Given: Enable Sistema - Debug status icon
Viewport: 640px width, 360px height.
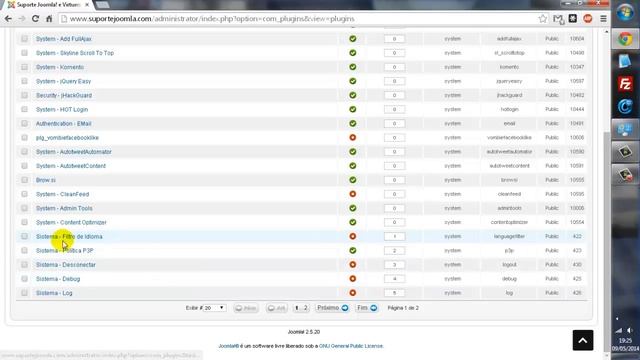Looking at the screenshot, I should [x=353, y=279].
